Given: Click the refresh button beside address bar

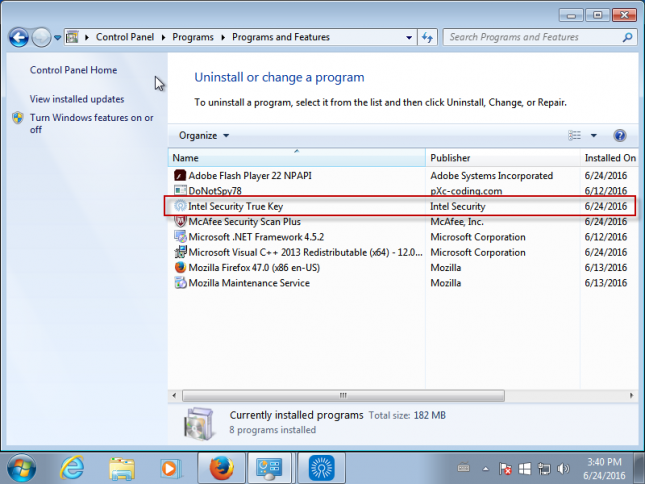Looking at the screenshot, I should [x=427, y=37].
